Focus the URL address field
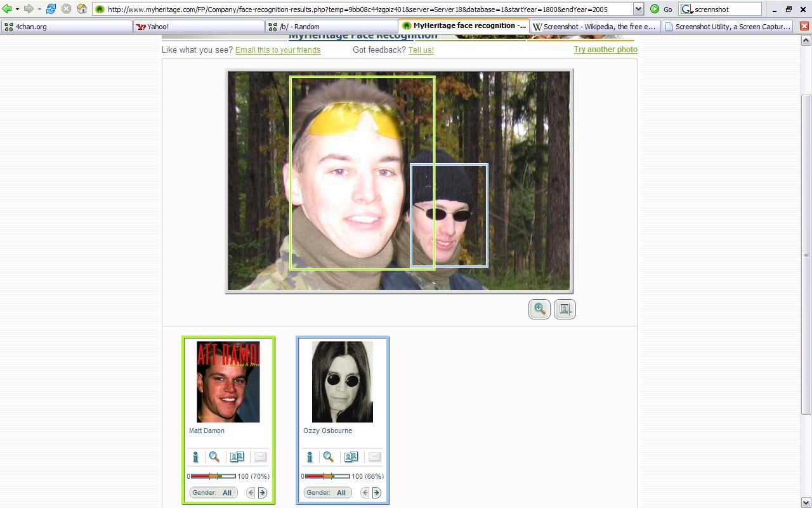Image resolution: width=812 pixels, height=508 pixels. coord(369,9)
